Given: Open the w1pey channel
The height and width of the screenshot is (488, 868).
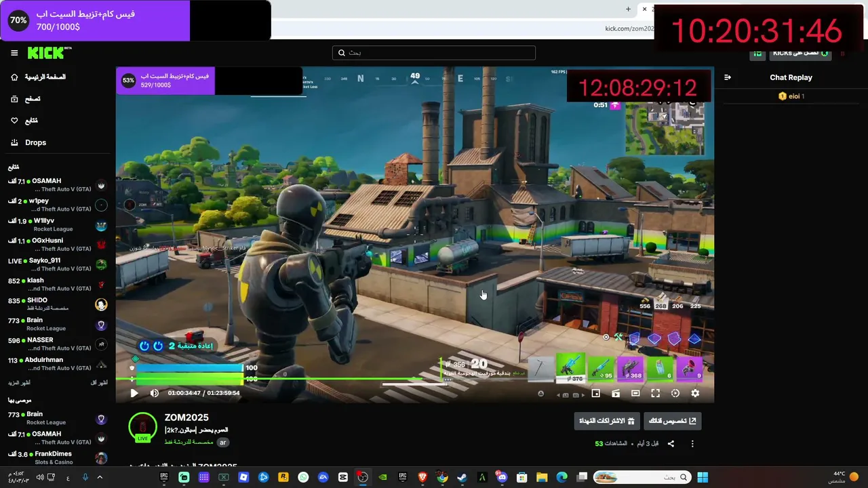Looking at the screenshot, I should pos(58,205).
